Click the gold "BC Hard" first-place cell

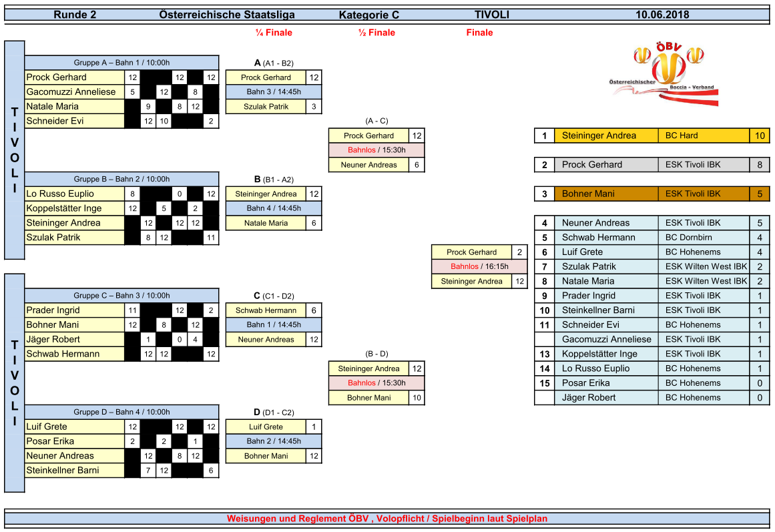click(x=703, y=136)
